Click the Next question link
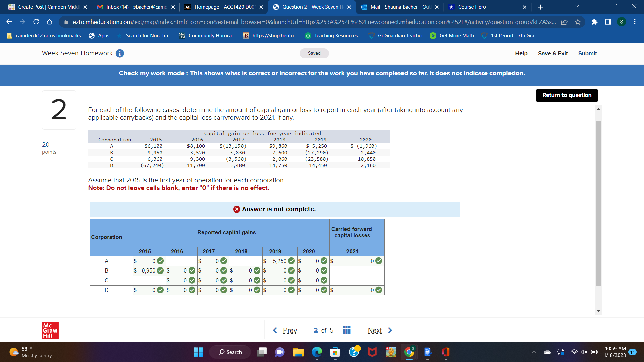This screenshot has height=362, width=644. coord(375,330)
